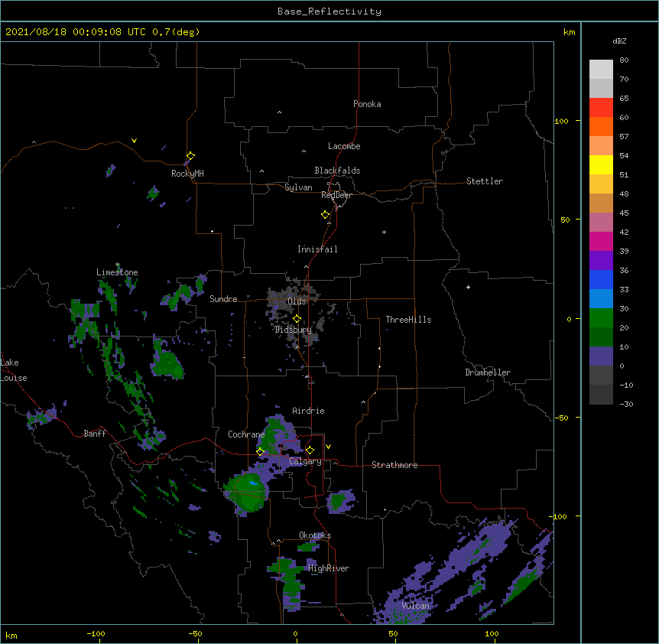Viewport: 659px width, 644px height.
Task: Click the Innisfail town label
Action: [x=317, y=249]
